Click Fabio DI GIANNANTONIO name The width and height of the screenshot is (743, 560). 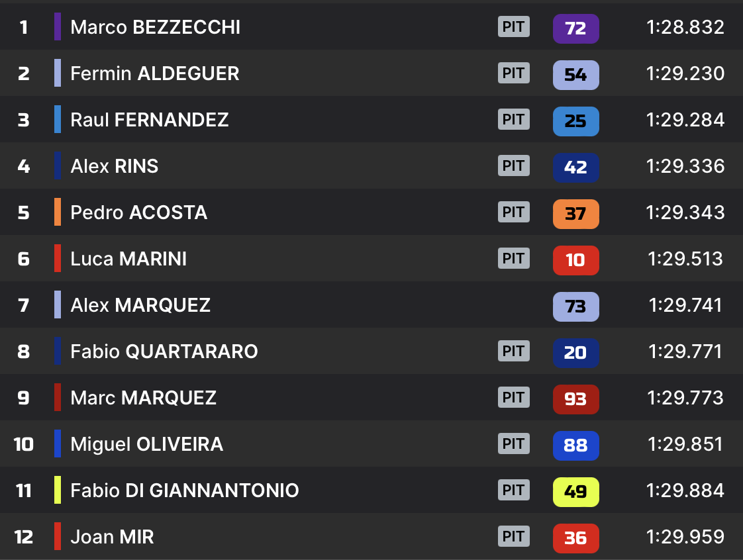tap(184, 490)
